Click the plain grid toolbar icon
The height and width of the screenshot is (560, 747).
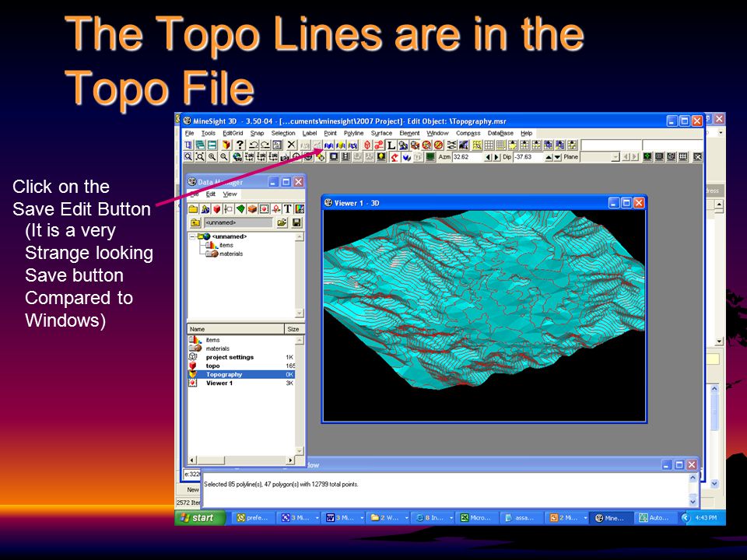tap(489, 145)
